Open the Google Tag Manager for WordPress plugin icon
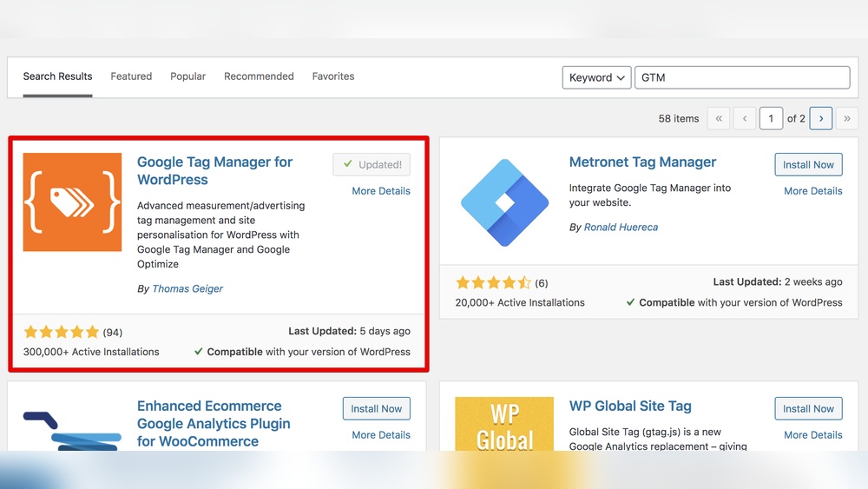Image resolution: width=868 pixels, height=489 pixels. (x=72, y=202)
